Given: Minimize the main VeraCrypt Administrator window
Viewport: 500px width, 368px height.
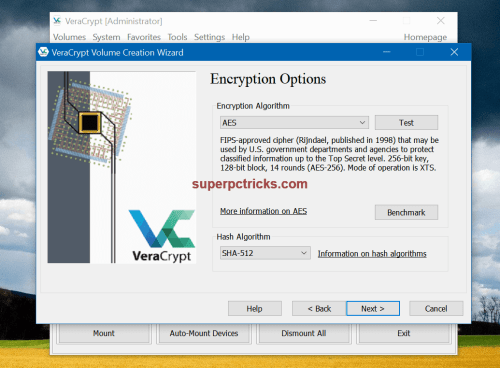Looking at the screenshot, I should [x=373, y=21].
